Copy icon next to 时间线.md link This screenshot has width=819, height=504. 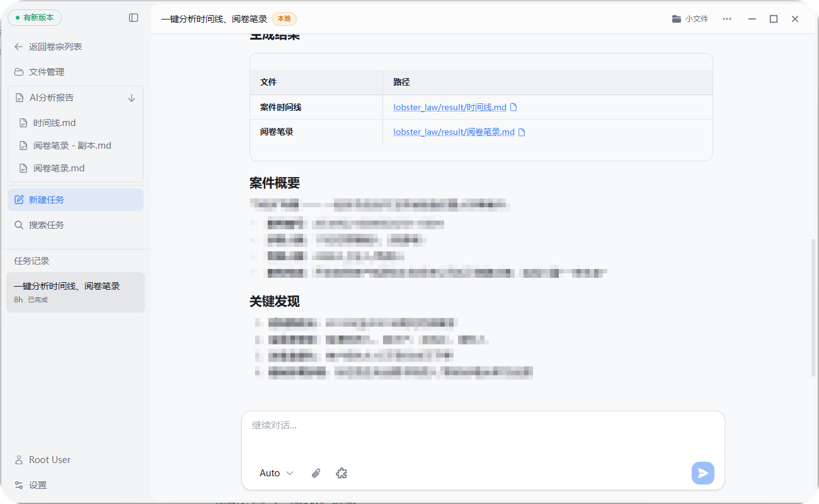pyautogui.click(x=513, y=107)
